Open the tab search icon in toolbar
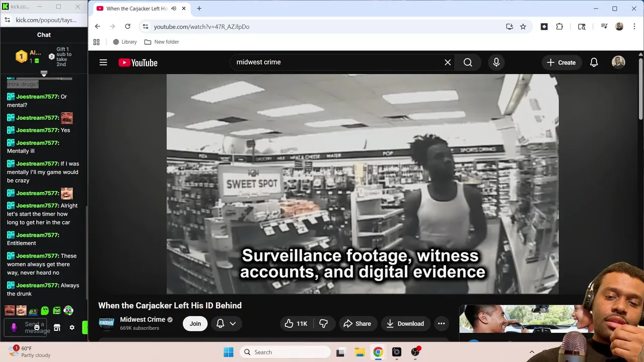 pyautogui.click(x=582, y=27)
